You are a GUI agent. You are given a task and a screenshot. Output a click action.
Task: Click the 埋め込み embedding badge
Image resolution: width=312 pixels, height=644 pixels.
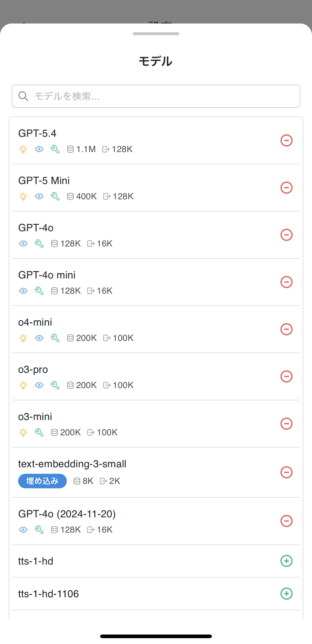42,481
